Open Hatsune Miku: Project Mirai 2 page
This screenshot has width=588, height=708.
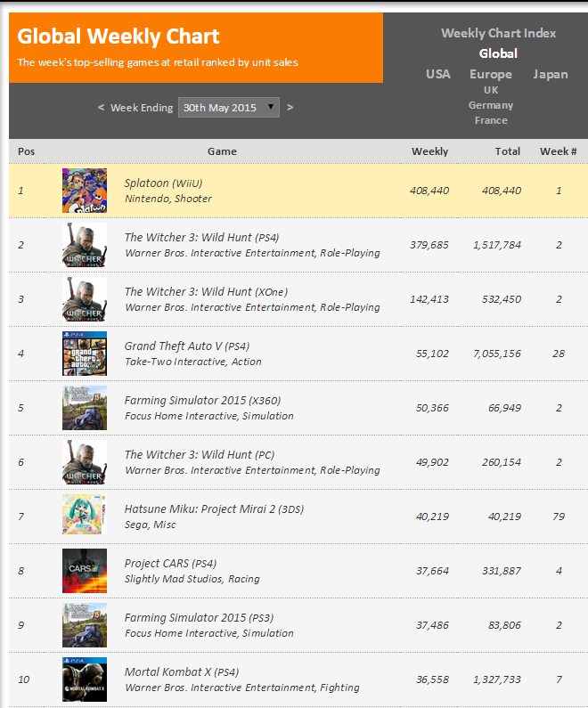214,509
